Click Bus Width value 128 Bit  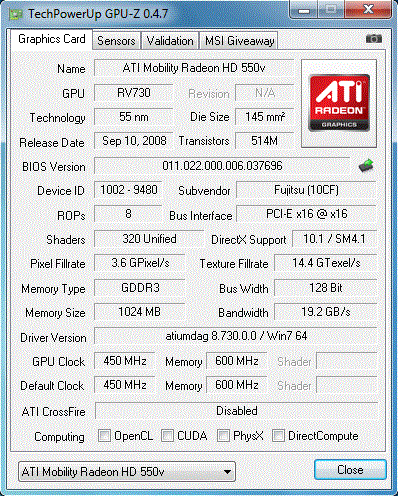326,288
